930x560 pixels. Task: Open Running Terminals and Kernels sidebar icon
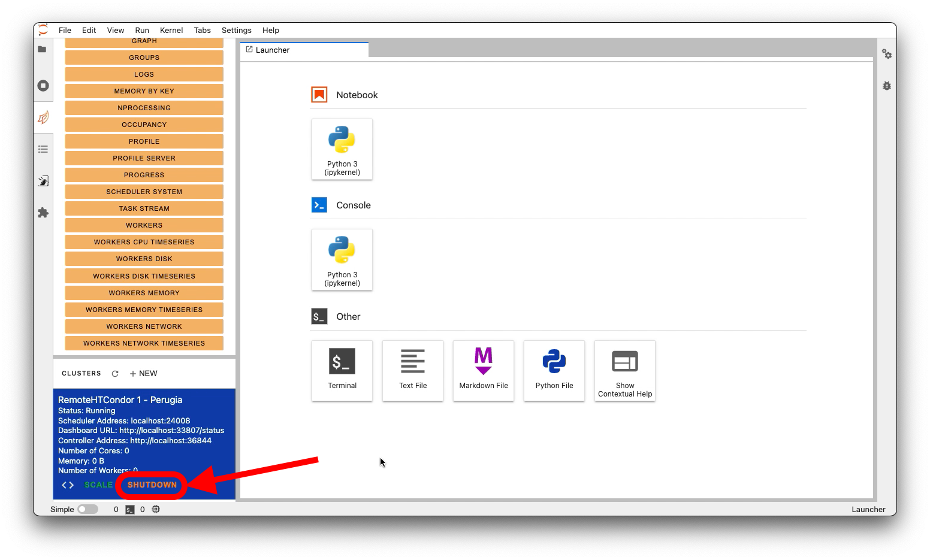[x=43, y=86]
